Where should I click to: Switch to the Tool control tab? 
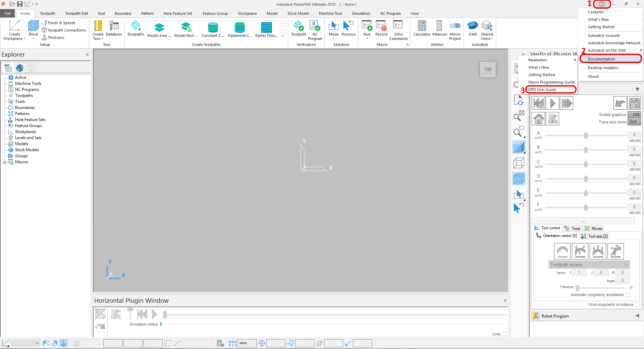tap(547, 228)
